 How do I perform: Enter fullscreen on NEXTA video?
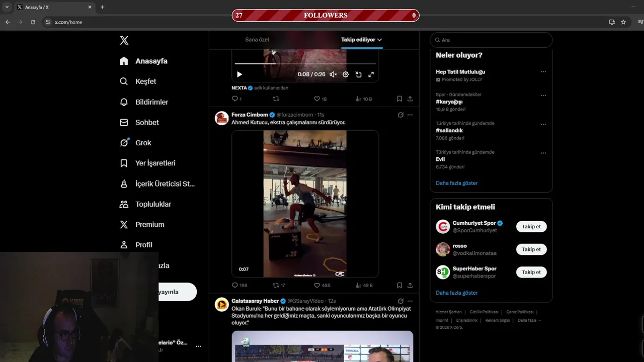[x=371, y=74]
